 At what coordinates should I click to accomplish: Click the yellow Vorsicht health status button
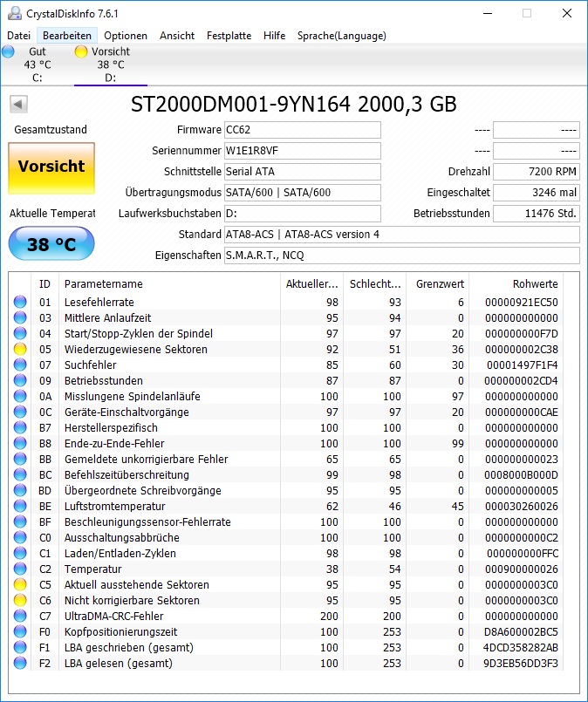[x=51, y=168]
